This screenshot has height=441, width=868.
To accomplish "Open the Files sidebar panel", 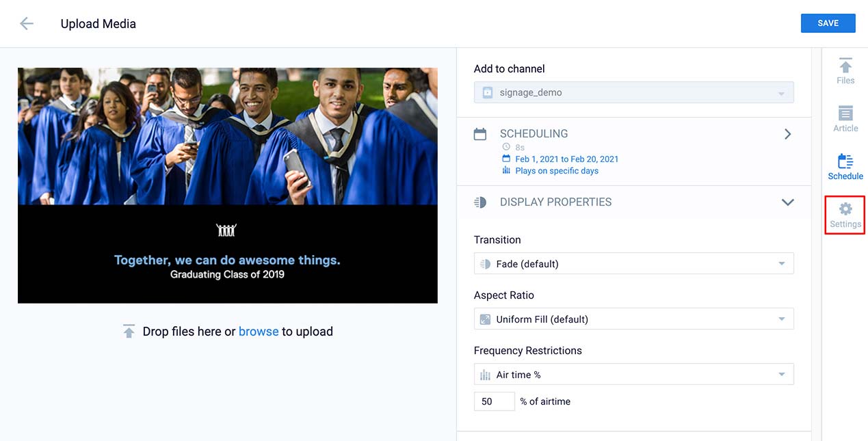I will pos(845,71).
